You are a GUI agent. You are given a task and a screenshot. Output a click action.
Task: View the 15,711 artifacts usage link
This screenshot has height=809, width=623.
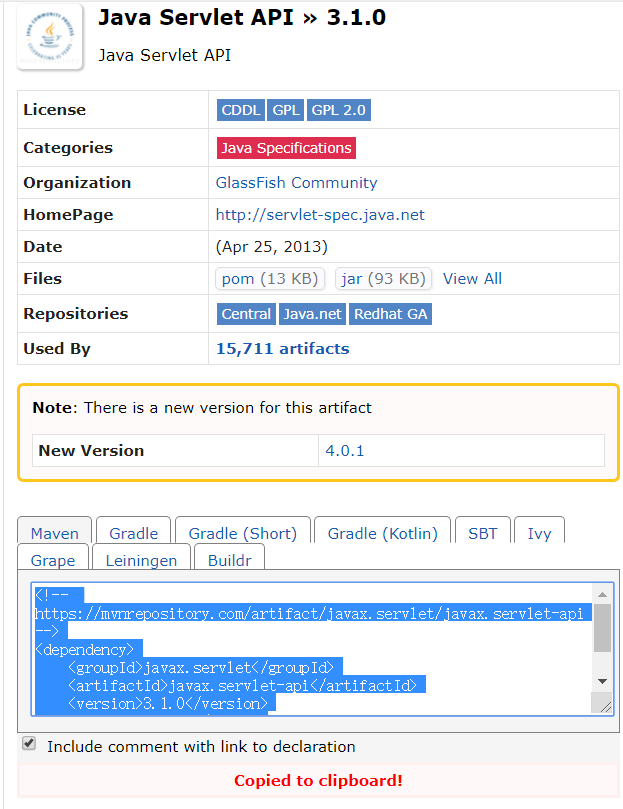coord(283,349)
